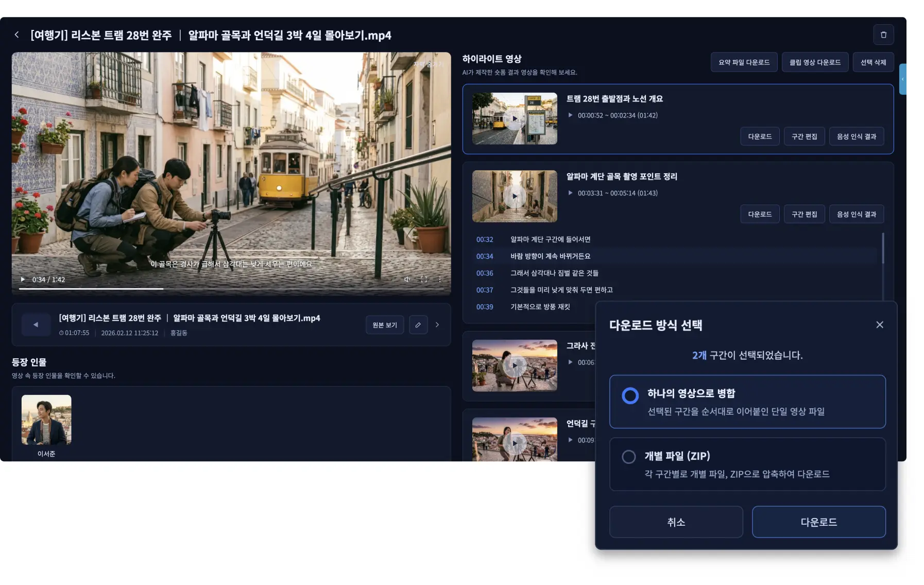The image size is (924, 585).
Task: Mute the video with the speaker icon
Action: [x=407, y=279]
